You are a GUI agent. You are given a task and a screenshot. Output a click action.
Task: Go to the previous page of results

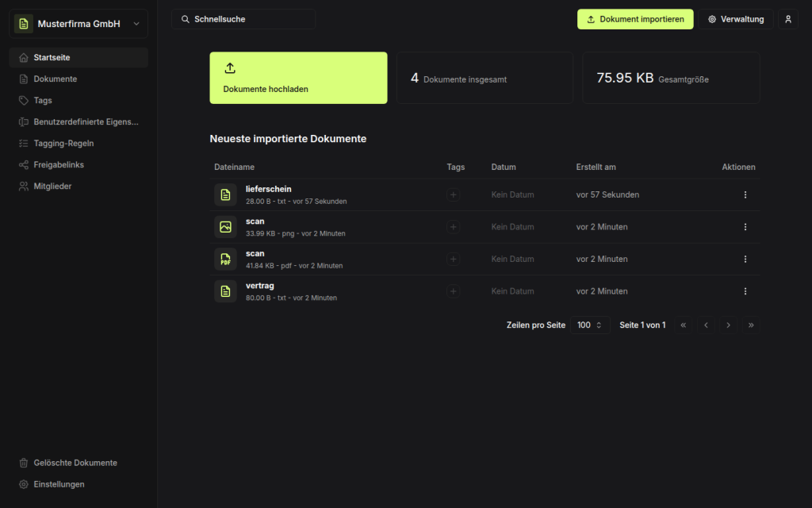pos(706,325)
